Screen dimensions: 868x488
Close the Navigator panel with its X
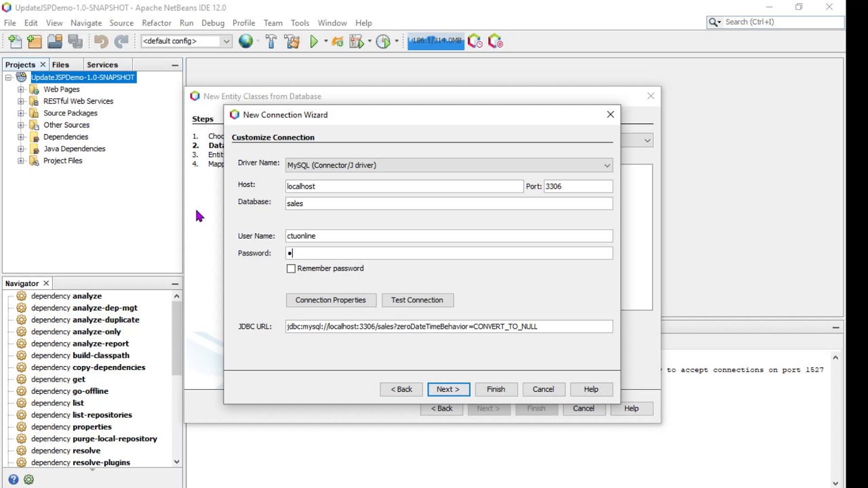click(x=46, y=283)
